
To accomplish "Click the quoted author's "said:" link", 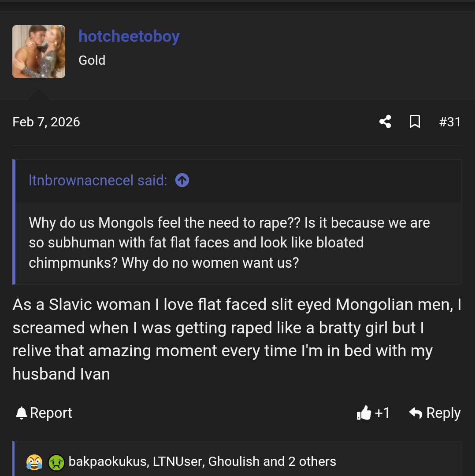I will tap(98, 180).
